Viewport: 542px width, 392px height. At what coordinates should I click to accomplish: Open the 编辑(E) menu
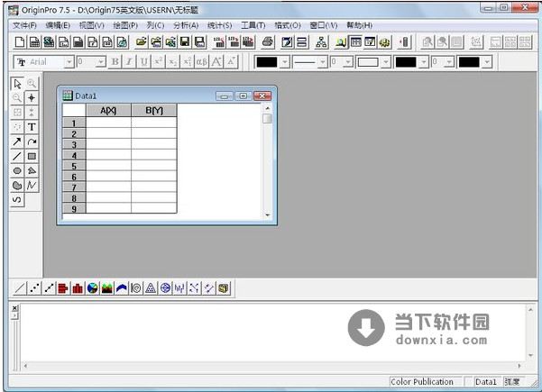pyautogui.click(x=58, y=25)
